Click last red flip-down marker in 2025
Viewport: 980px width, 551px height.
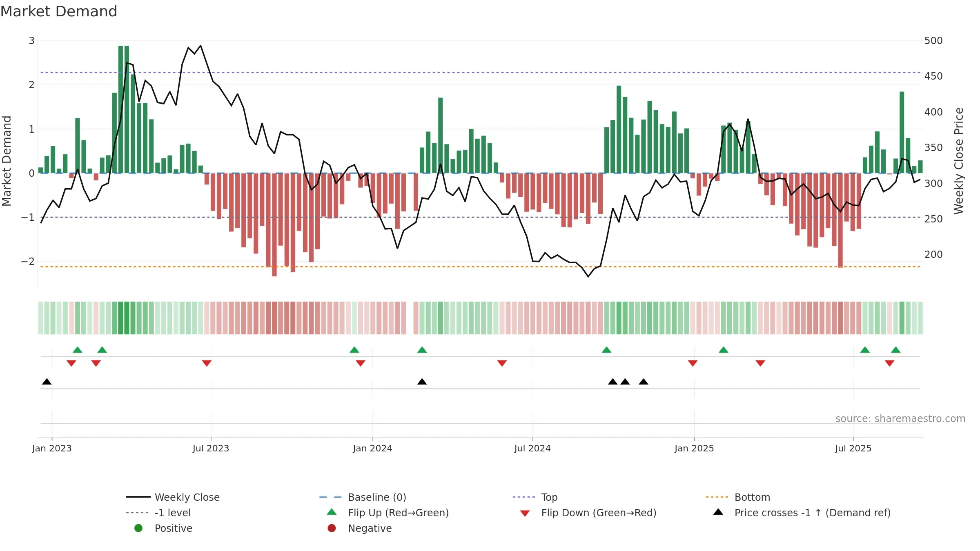coord(890,363)
